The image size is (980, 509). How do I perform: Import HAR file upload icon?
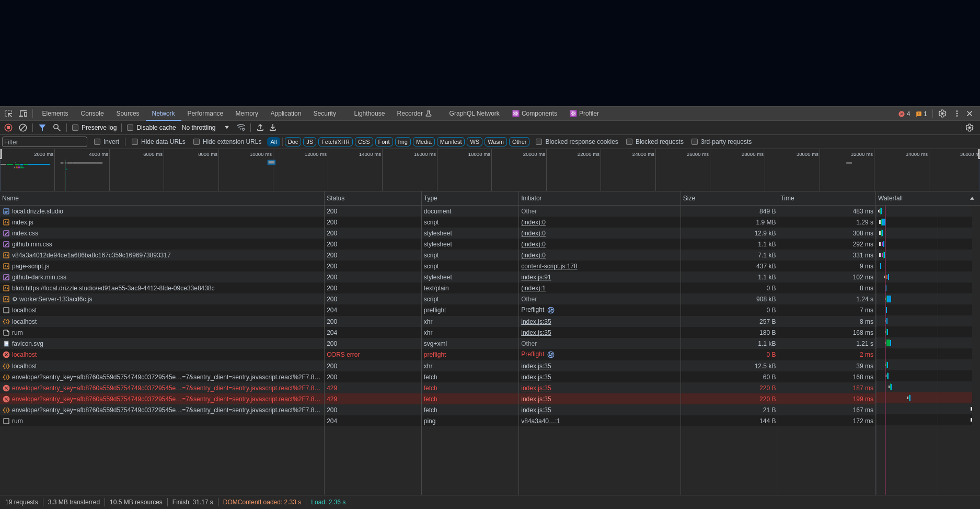pyautogui.click(x=260, y=128)
